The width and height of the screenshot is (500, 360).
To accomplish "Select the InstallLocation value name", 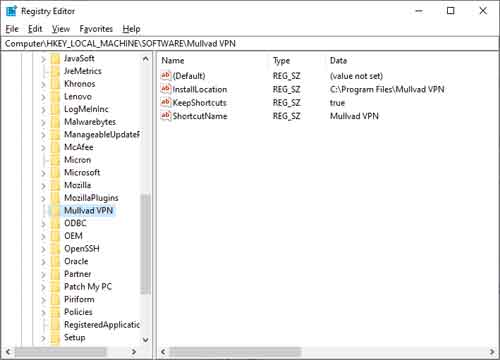I will (x=200, y=89).
